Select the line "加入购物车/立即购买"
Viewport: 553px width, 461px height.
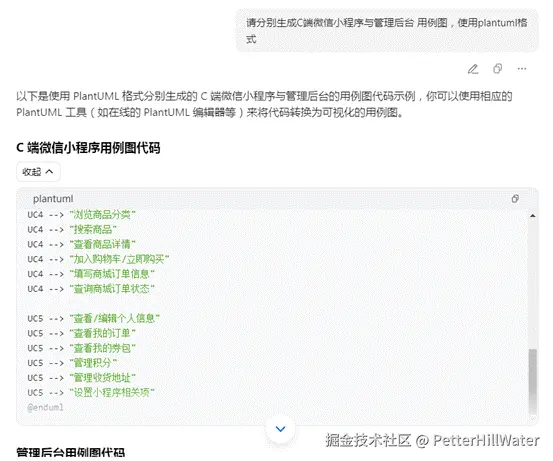(98, 259)
